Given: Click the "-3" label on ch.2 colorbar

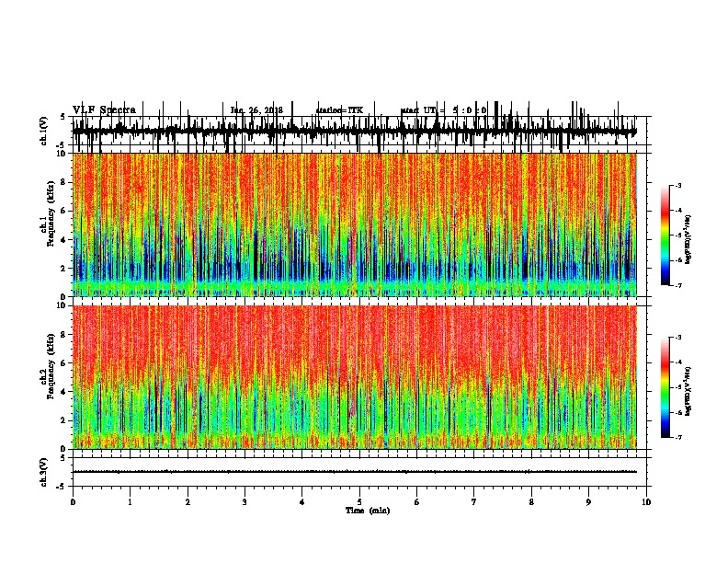Looking at the screenshot, I should [x=677, y=338].
